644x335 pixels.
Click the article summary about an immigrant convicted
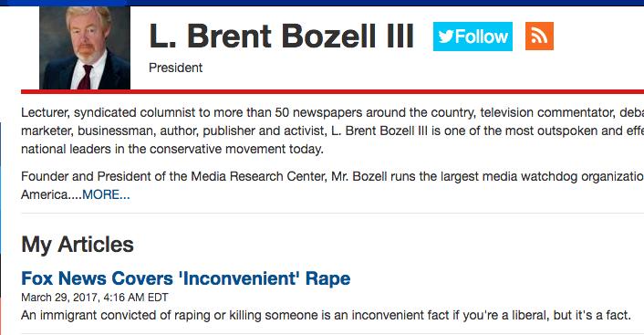tap(326, 315)
